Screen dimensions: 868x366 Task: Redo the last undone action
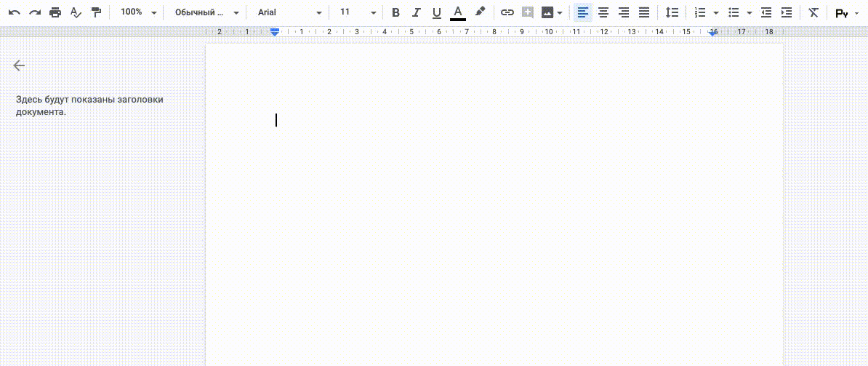35,12
